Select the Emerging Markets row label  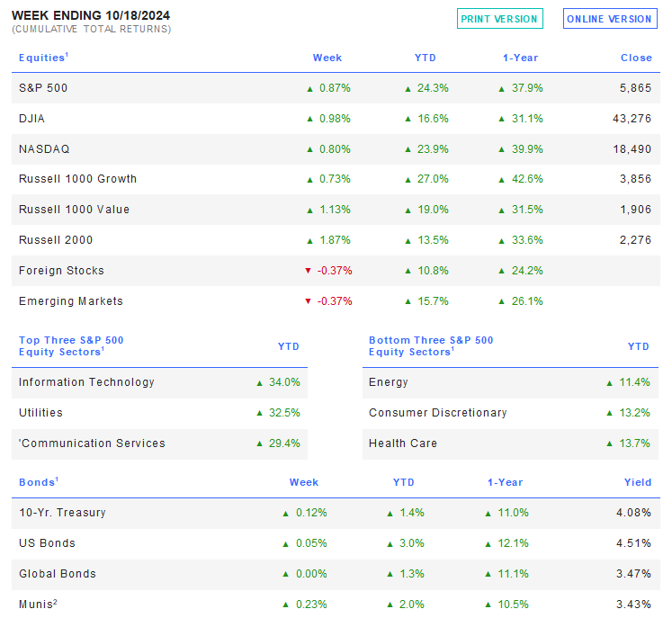(71, 300)
